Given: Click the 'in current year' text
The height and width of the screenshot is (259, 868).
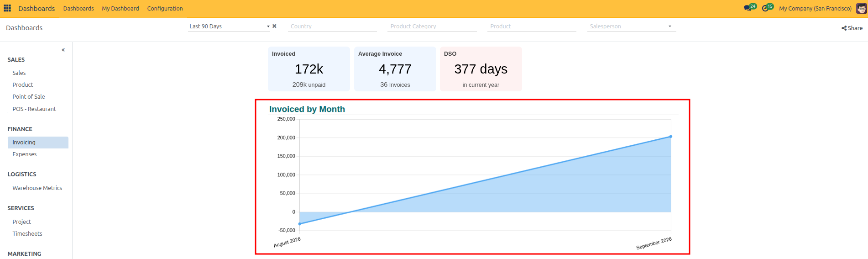Looking at the screenshot, I should (x=481, y=85).
